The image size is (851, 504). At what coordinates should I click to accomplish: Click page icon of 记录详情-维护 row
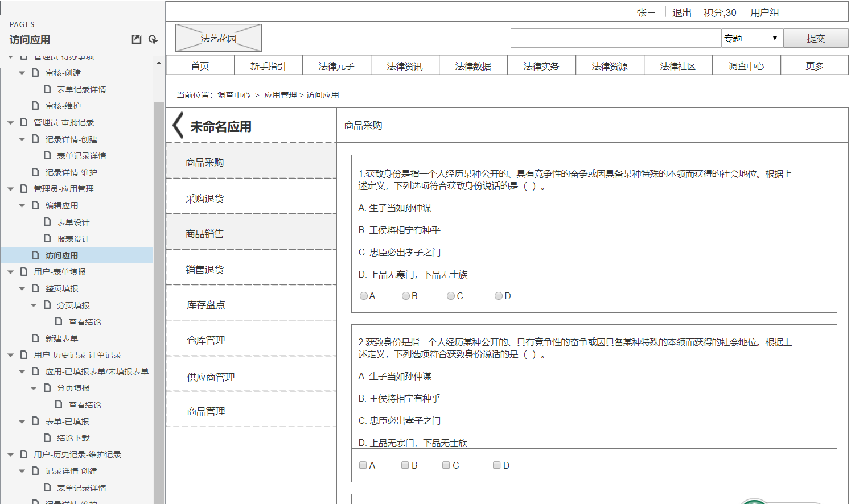click(35, 172)
